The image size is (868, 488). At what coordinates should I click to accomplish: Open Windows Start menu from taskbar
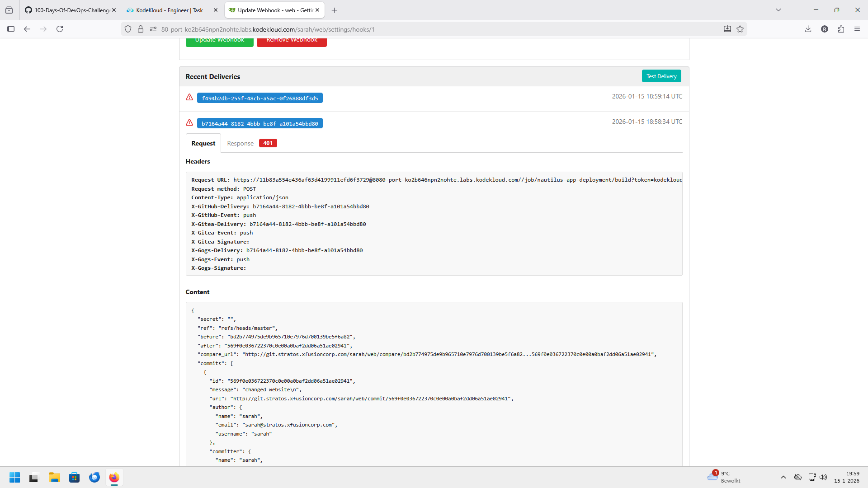15,477
